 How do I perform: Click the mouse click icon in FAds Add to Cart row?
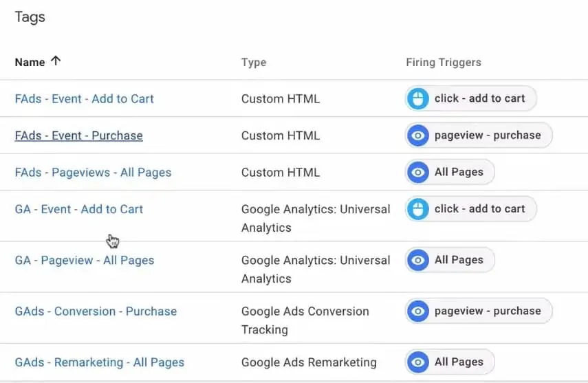(x=417, y=98)
